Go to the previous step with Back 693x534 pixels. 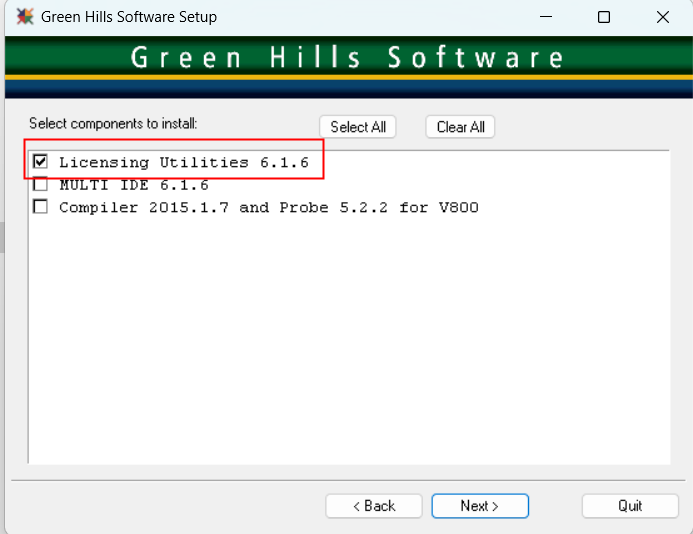[x=374, y=506]
